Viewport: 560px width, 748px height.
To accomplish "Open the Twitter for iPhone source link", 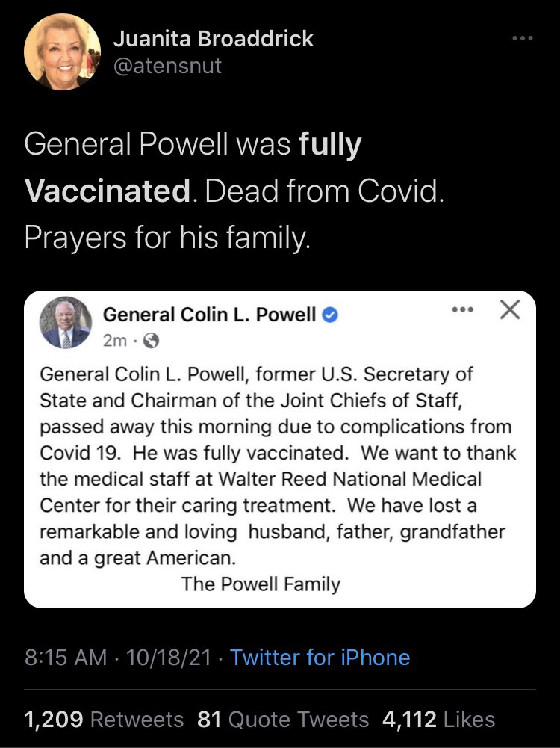I will (320, 658).
